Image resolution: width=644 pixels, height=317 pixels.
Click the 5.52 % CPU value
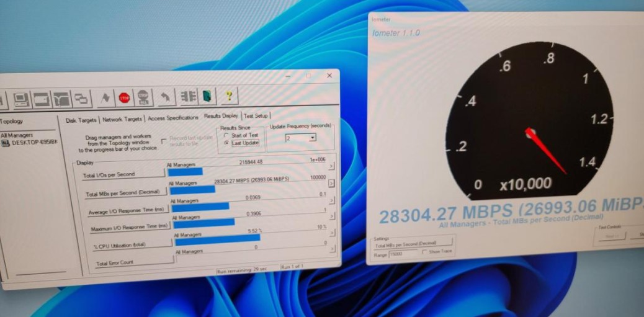tap(255, 231)
